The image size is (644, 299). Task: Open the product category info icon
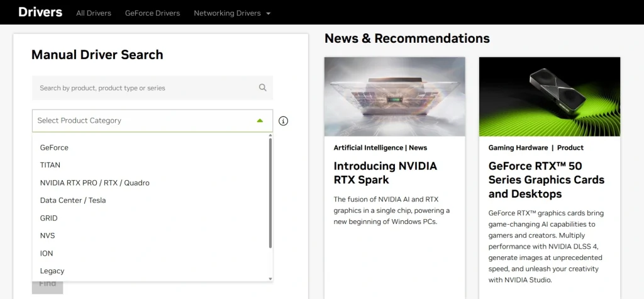pyautogui.click(x=284, y=121)
